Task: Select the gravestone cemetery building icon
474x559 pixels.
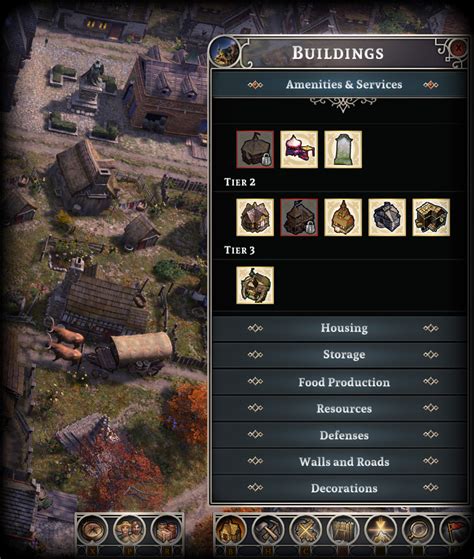Action: (343, 149)
